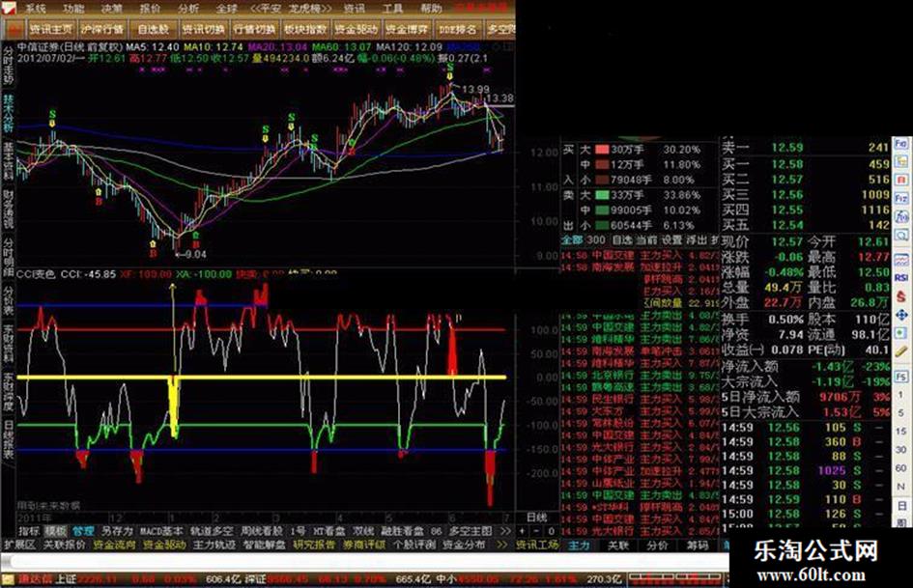Select the pencil drawing tool icon
The height and width of the screenshot is (588, 913).
click(x=900, y=351)
